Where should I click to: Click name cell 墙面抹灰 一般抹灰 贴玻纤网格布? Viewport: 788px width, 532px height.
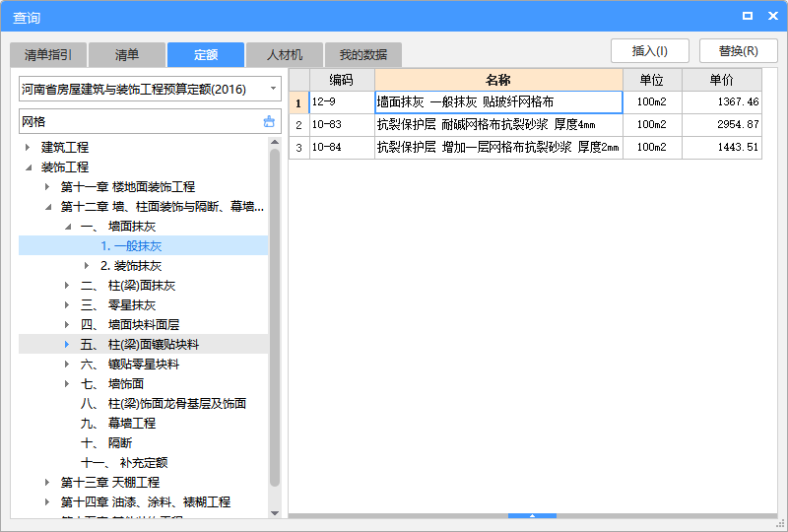pyautogui.click(x=498, y=102)
